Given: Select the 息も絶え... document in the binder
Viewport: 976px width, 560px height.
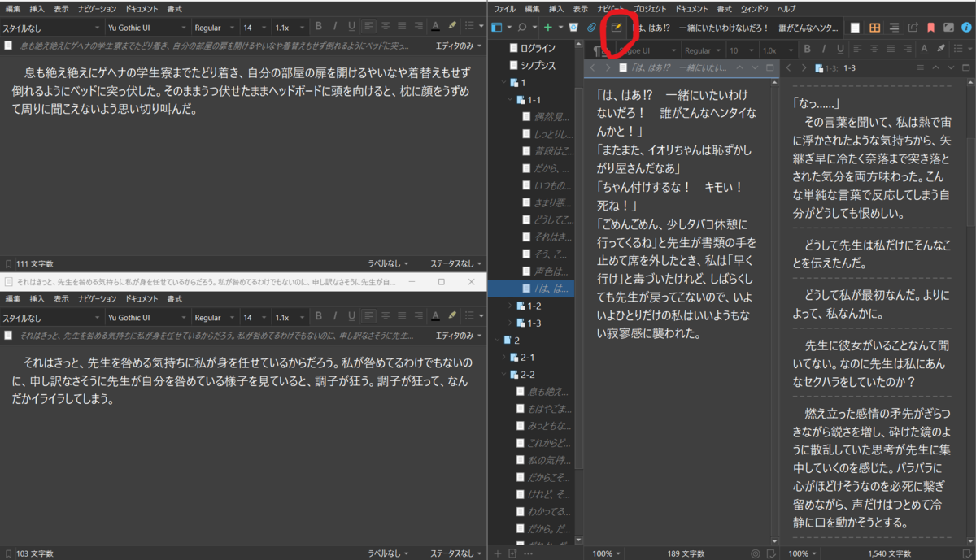Looking at the screenshot, I should point(542,391).
